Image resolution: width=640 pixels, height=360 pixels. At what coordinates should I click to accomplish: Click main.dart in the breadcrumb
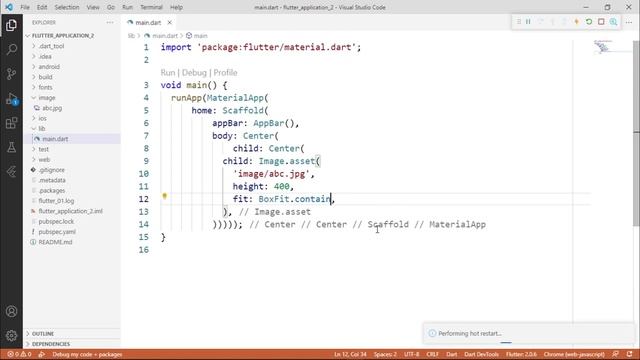(164, 36)
